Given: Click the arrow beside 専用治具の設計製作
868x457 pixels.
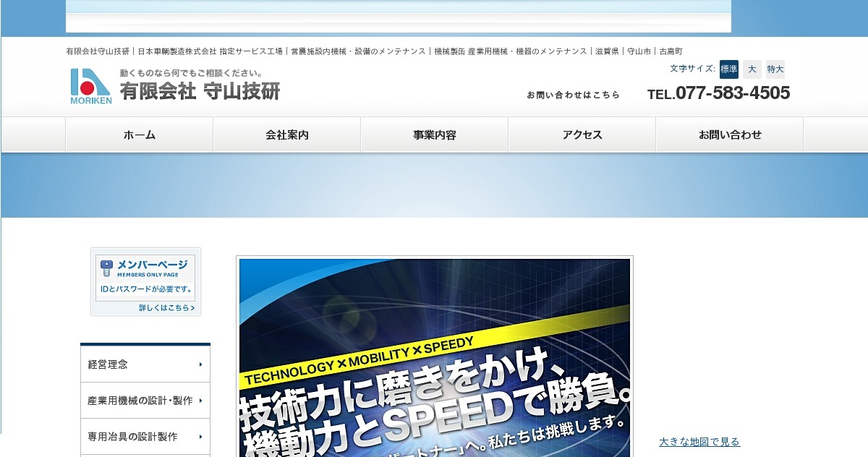Looking at the screenshot, I should click(x=200, y=437).
